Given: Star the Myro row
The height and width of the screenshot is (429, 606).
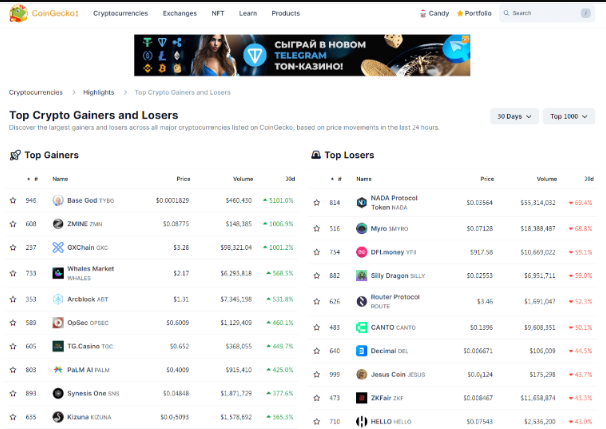Looking at the screenshot, I should [317, 228].
